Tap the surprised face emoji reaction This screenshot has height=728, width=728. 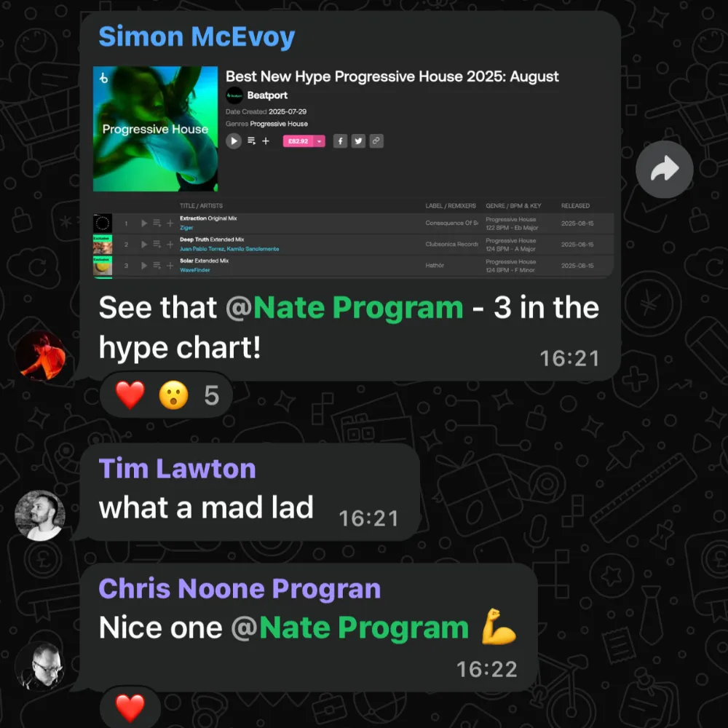click(174, 395)
